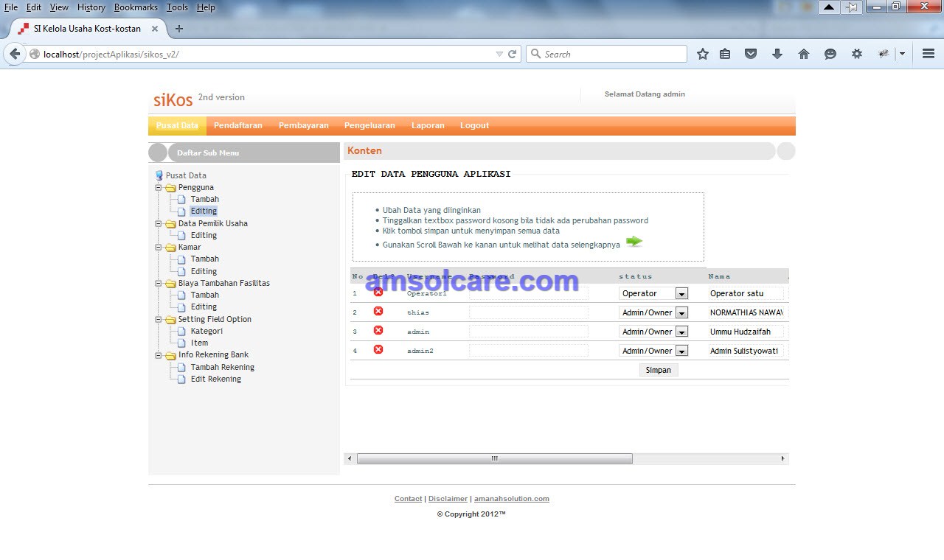944x560 pixels.
Task: Open the Firefox hamburger menu
Action: coord(929,54)
